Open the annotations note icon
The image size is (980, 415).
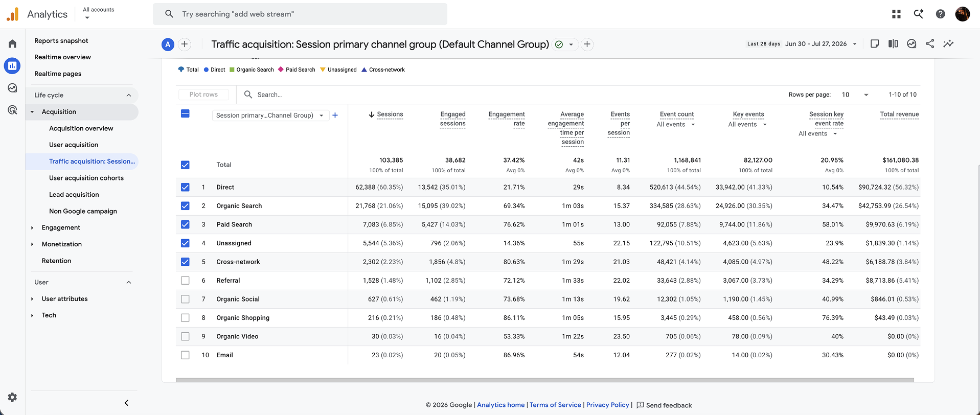click(875, 44)
